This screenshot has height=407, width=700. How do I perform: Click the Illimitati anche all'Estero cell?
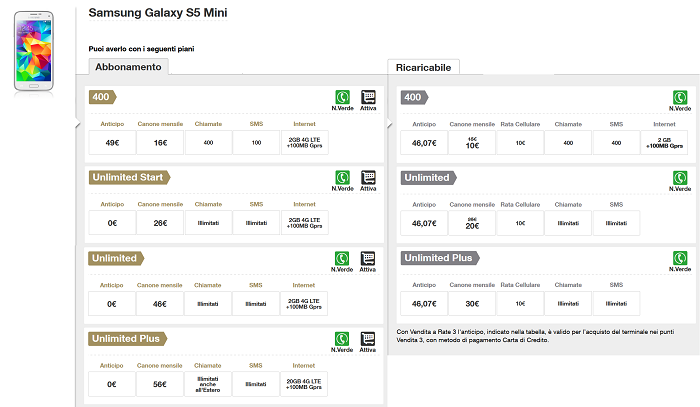pos(208,384)
